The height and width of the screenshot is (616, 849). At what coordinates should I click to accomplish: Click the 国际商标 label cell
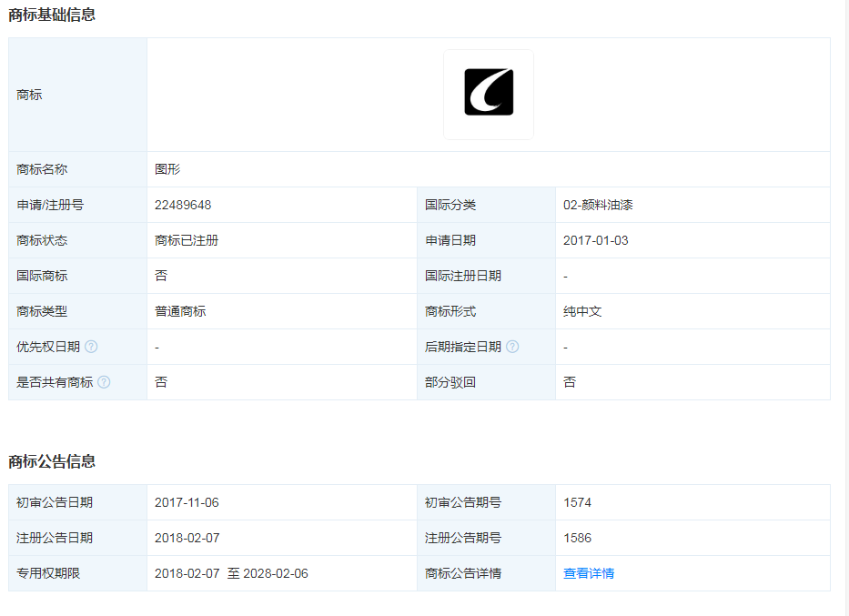pyautogui.click(x=77, y=276)
